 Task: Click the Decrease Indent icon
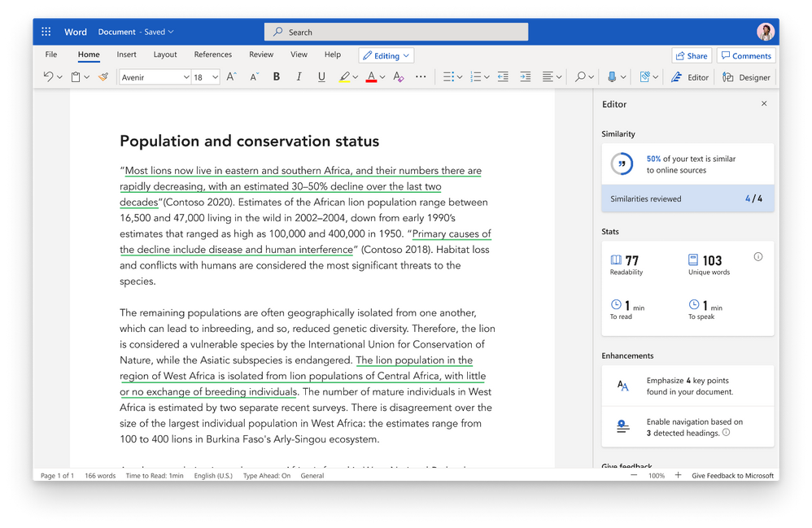point(503,76)
